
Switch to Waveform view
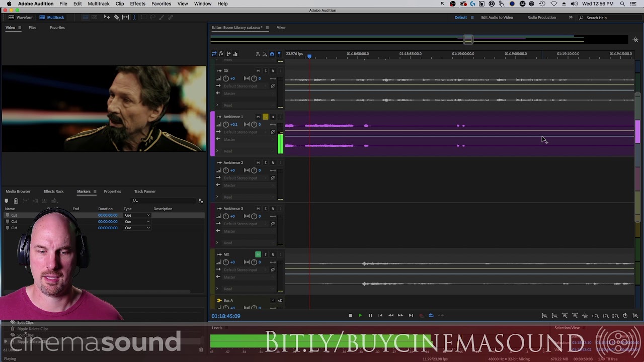coord(21,18)
